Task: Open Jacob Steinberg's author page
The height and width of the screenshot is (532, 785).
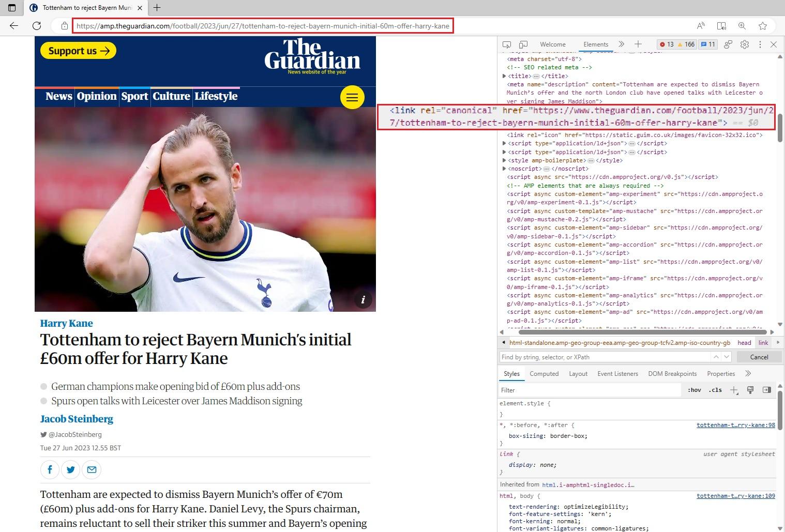Action: pos(77,419)
